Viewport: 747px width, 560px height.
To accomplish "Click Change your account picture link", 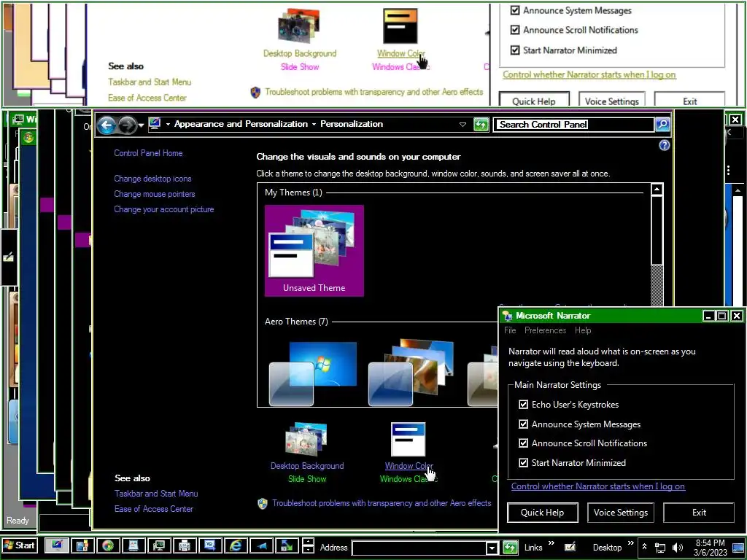I will tap(164, 209).
